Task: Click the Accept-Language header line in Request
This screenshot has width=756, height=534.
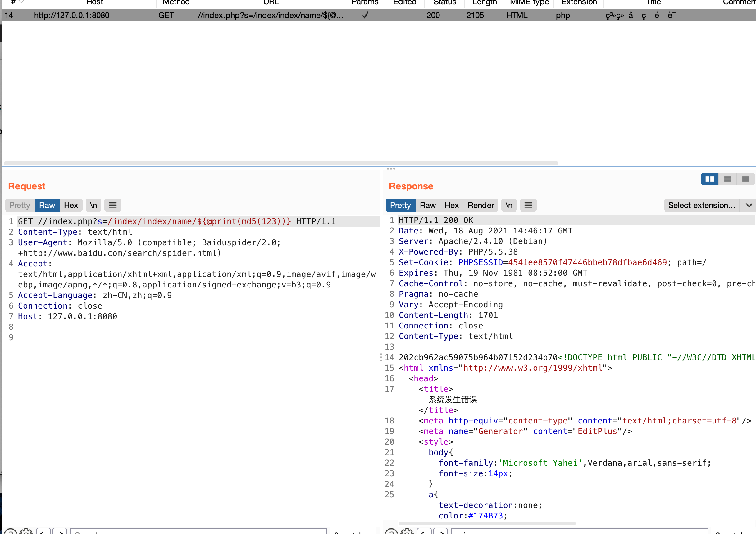Action: coord(95,295)
